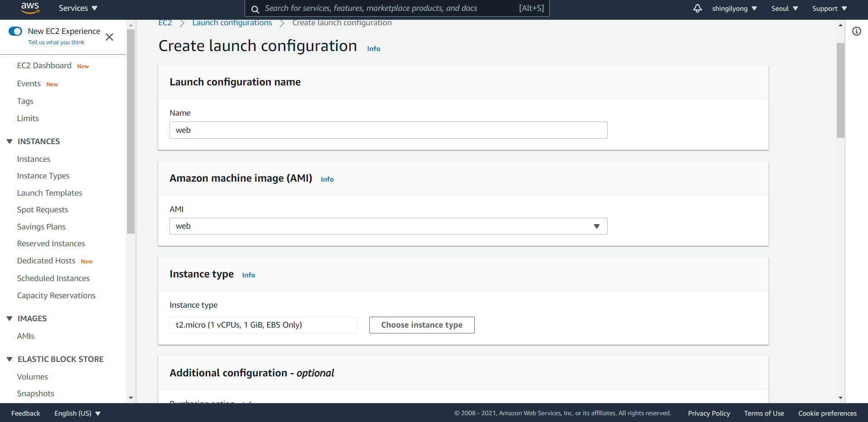This screenshot has width=868, height=422.
Task: Open Privacy Policy link
Action: (709, 413)
